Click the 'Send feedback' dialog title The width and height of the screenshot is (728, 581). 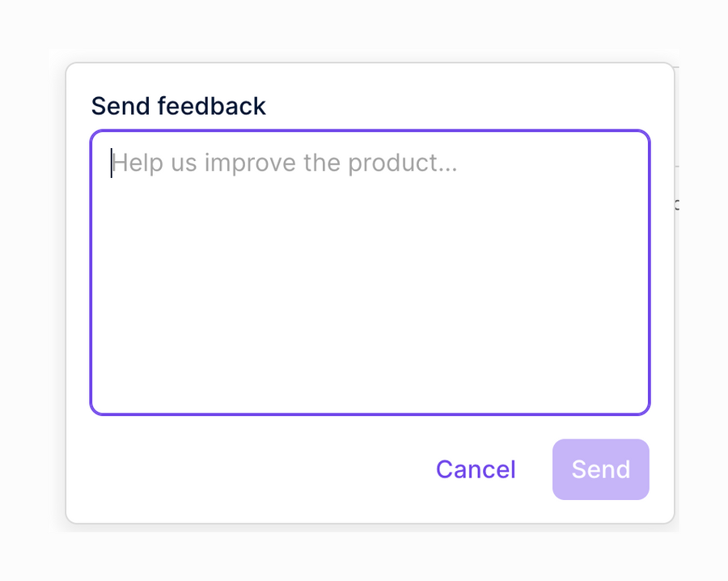[179, 105]
